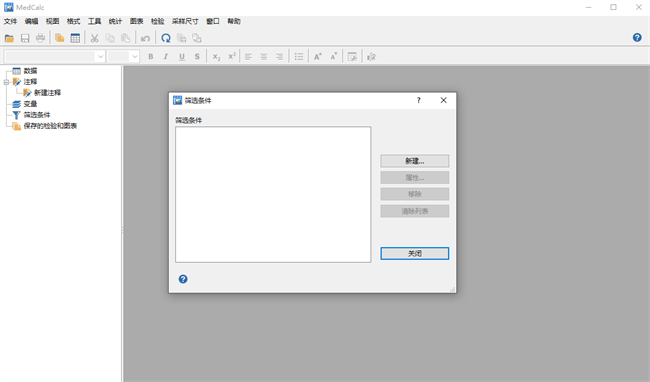Decrease font size with A-down icon
This screenshot has width=650, height=382.
click(x=334, y=57)
